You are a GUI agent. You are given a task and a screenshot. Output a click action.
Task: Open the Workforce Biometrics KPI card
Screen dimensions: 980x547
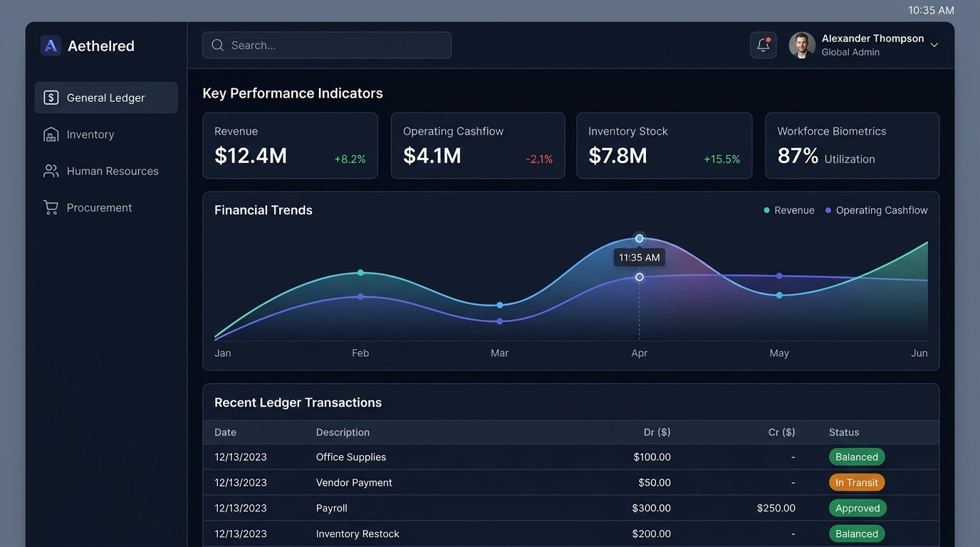tap(853, 145)
